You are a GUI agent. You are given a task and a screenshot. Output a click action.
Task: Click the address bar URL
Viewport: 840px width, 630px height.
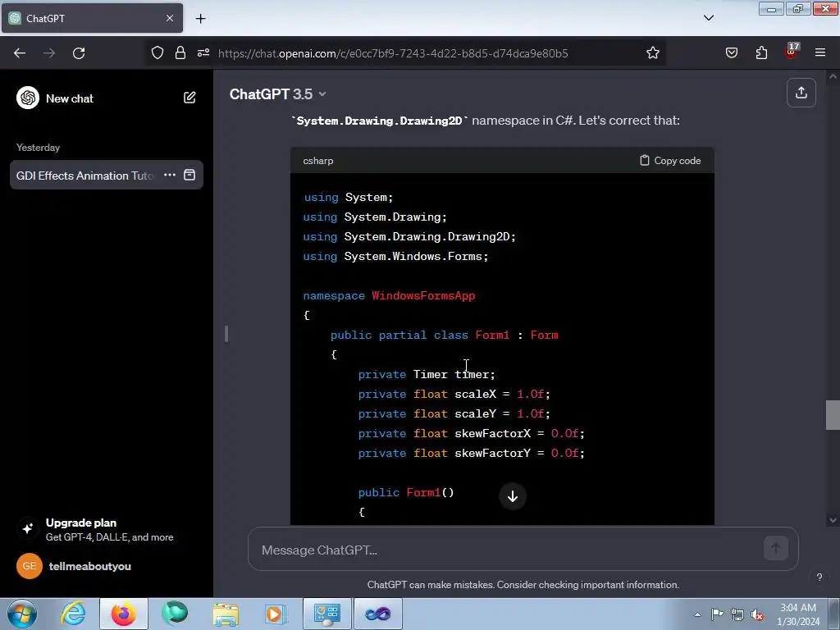click(x=393, y=53)
